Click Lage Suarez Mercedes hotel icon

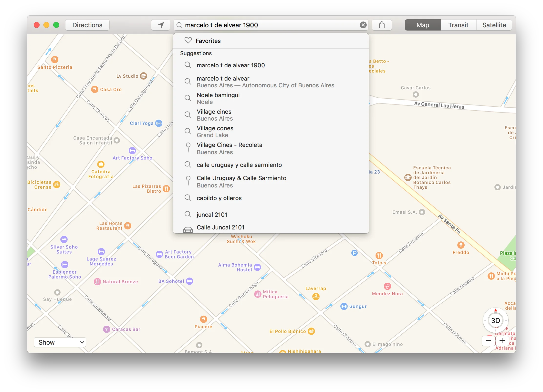pos(101,251)
